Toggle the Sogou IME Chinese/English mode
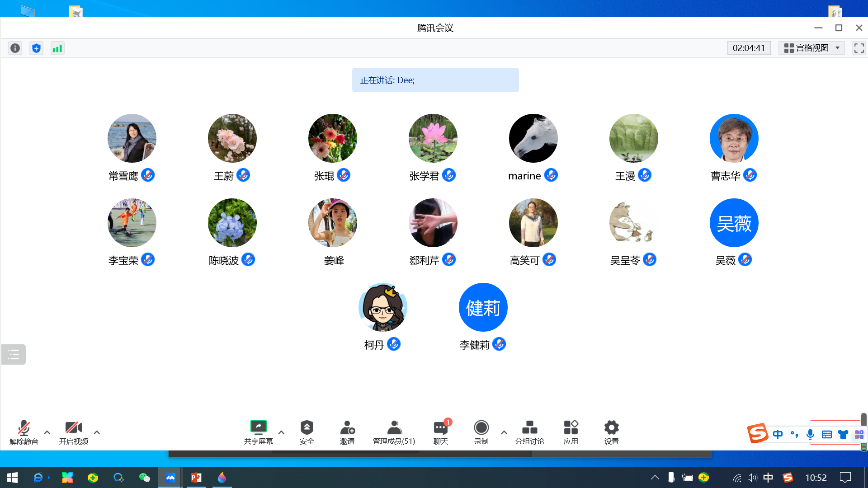 coord(778,434)
